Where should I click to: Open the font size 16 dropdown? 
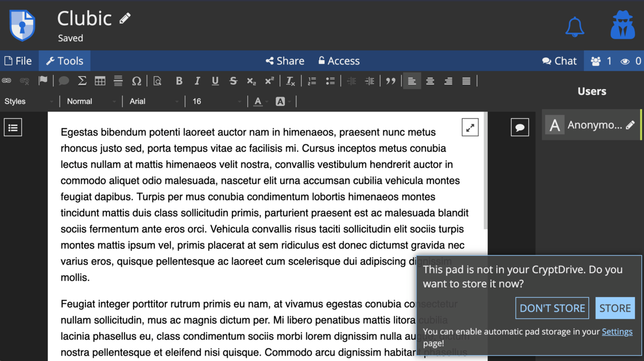pos(216,101)
